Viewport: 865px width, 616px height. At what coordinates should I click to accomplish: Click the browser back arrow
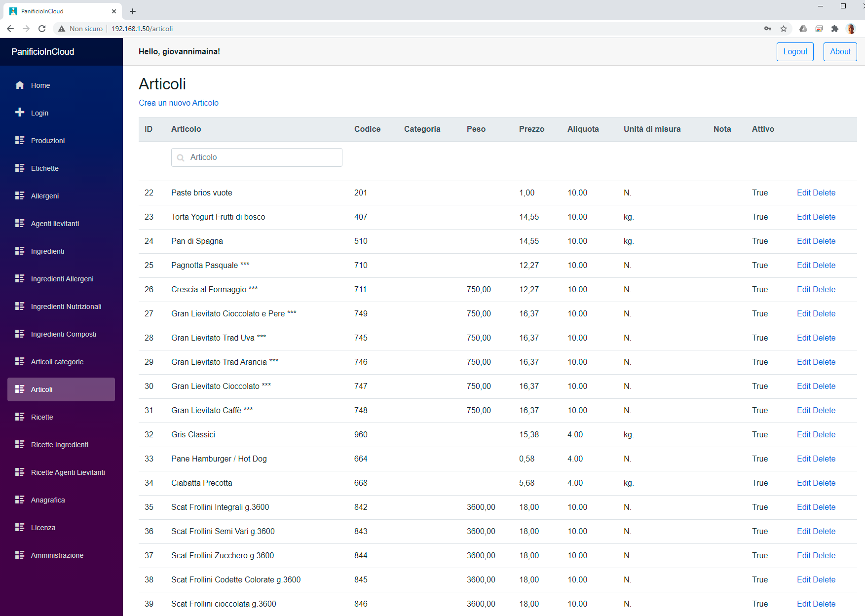point(10,29)
